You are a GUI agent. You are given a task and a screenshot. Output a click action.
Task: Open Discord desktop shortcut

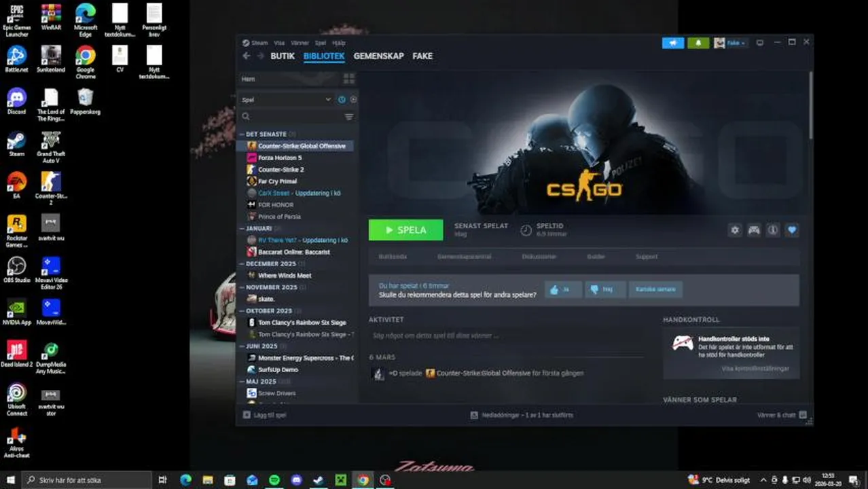[x=16, y=101]
